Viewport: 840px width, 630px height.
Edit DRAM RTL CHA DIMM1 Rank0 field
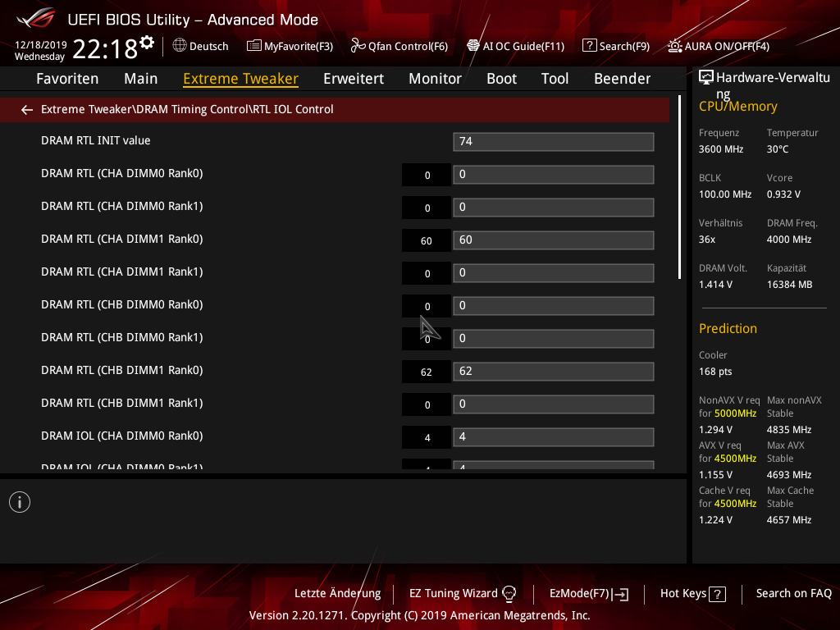(554, 240)
